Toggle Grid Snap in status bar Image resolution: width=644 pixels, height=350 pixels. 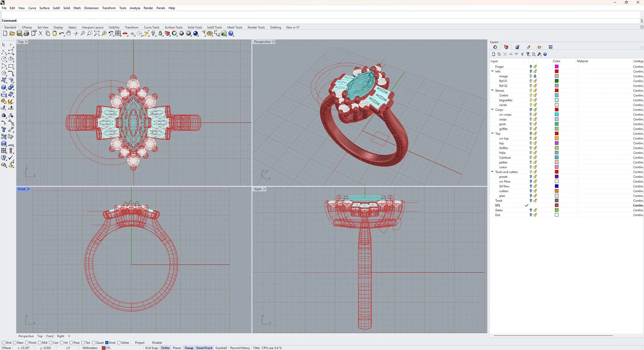click(x=151, y=348)
